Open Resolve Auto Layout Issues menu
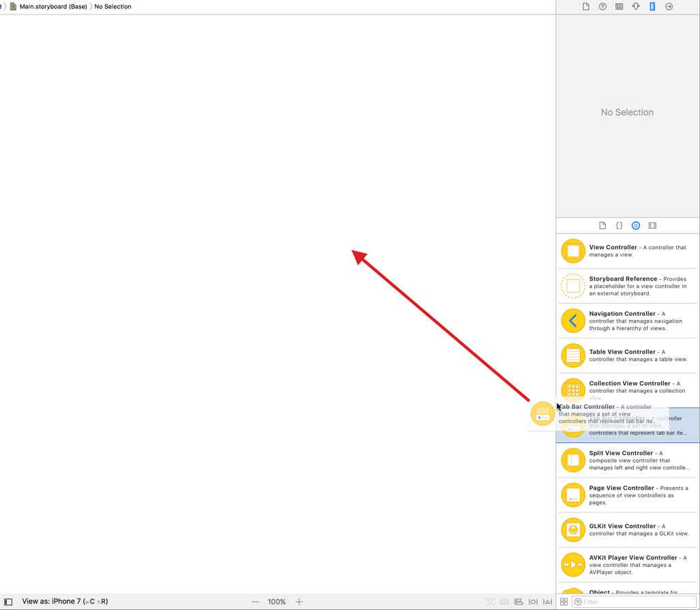This screenshot has width=700, height=610. click(548, 602)
